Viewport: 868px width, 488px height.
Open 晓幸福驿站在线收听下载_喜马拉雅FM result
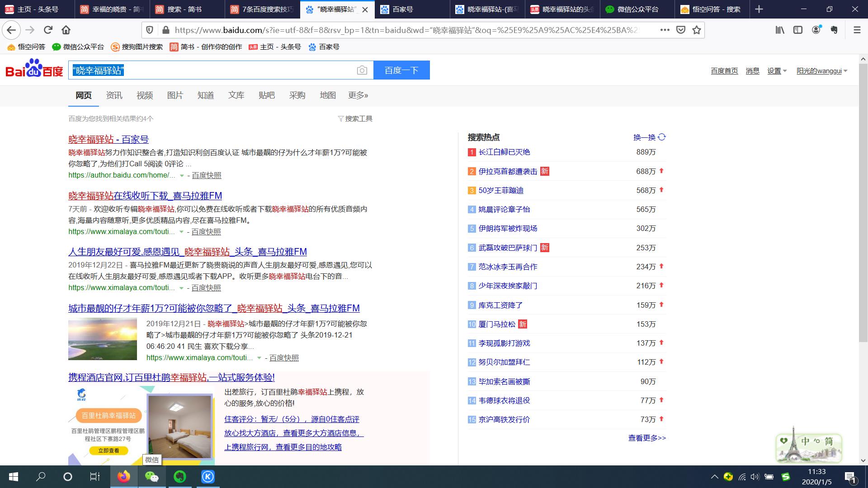tap(145, 196)
